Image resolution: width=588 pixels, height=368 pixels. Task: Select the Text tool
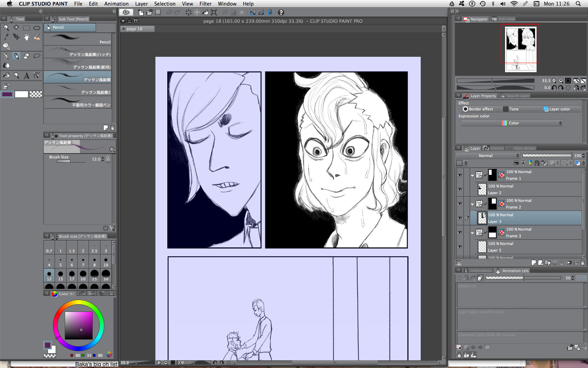click(26, 76)
